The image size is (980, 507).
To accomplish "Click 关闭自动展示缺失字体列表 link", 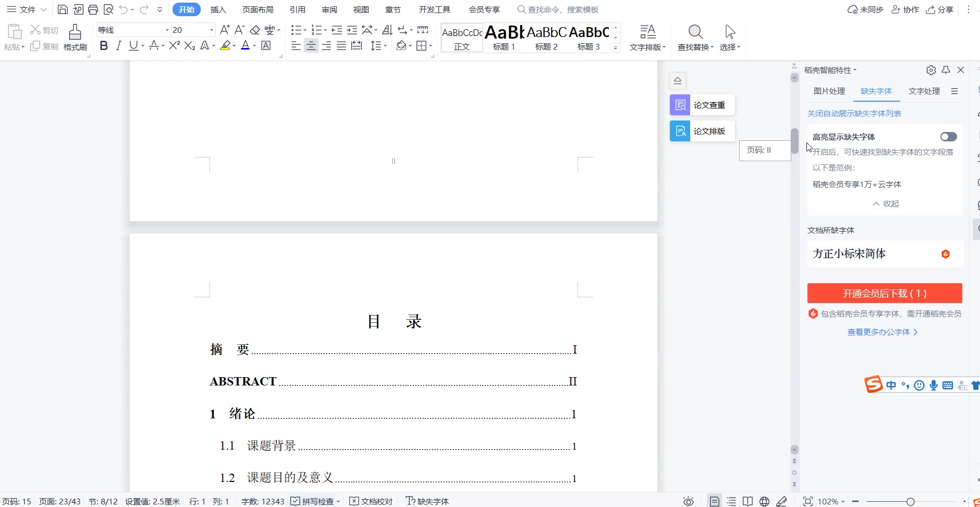I will (x=854, y=113).
